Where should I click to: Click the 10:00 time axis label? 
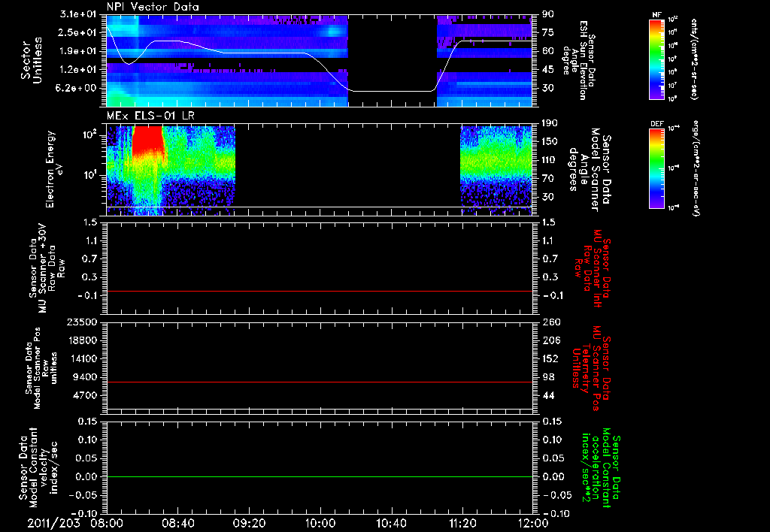320,523
